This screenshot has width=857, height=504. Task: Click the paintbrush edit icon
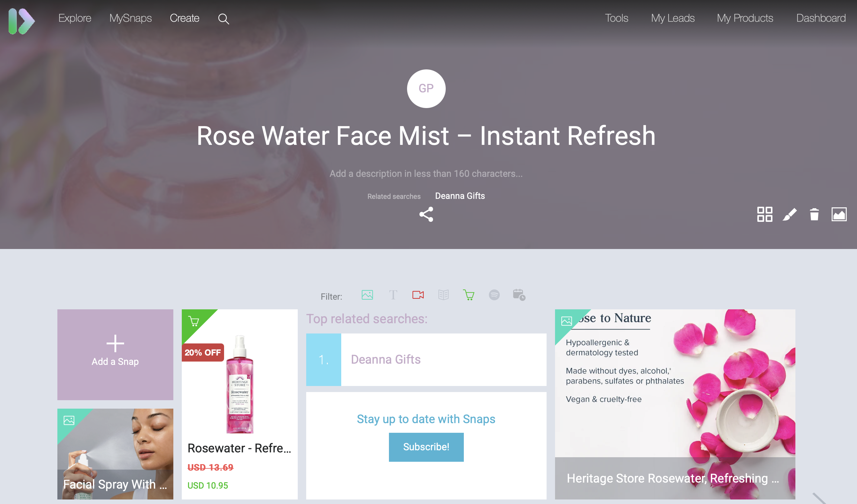(789, 215)
